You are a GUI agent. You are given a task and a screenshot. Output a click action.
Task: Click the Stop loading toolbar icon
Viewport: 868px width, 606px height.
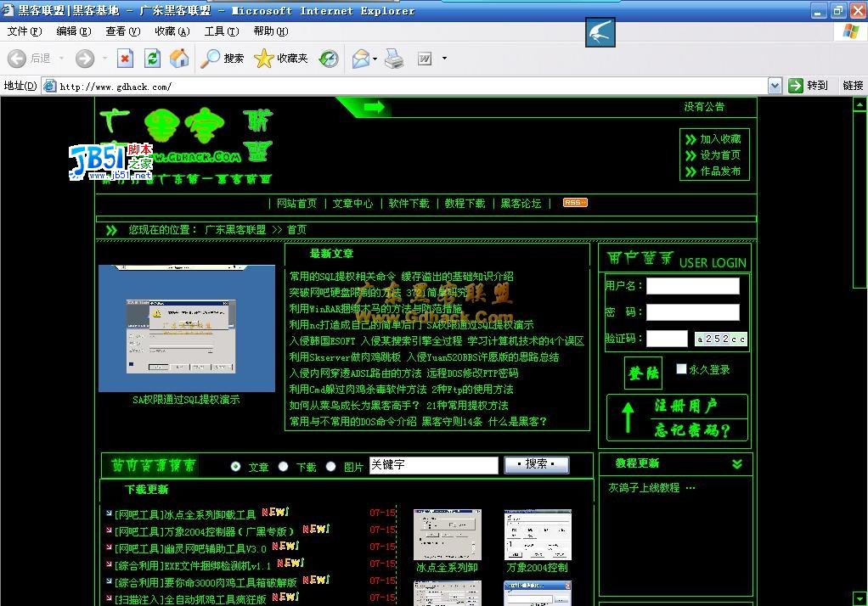coord(126,59)
